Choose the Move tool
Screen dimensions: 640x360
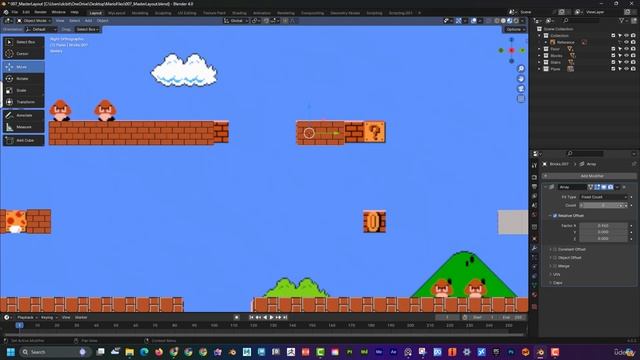[x=24, y=67]
